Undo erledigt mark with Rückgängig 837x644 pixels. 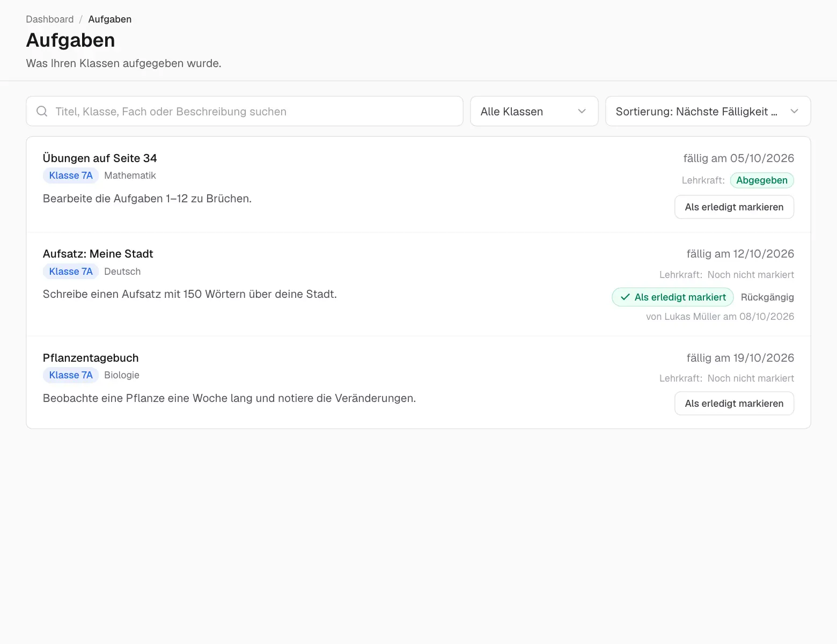click(x=767, y=297)
